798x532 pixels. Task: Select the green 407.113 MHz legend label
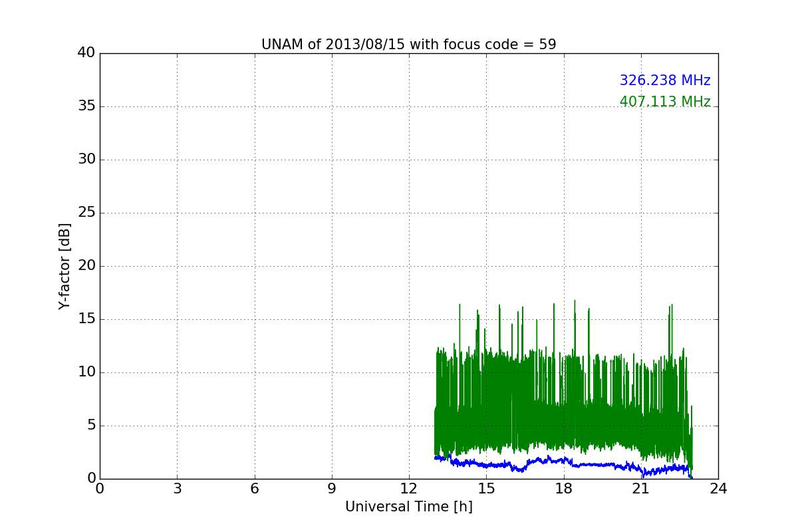pyautogui.click(x=665, y=102)
